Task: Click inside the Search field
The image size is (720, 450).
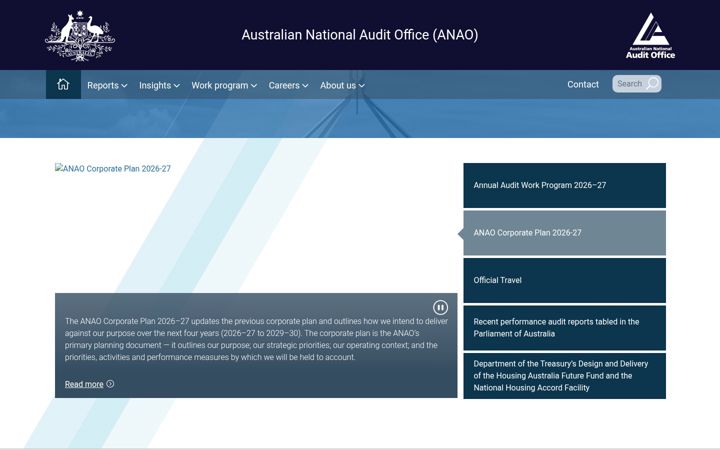Action: [630, 84]
